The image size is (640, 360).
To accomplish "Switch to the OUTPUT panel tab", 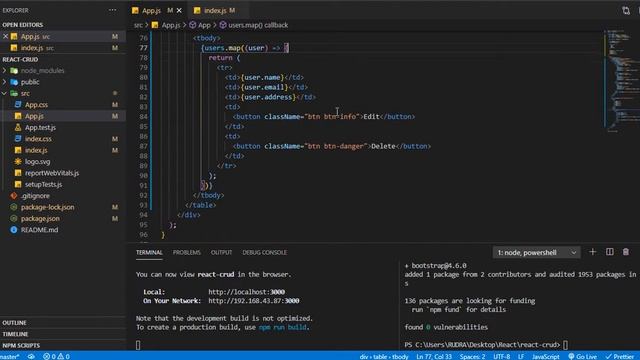I will tap(221, 253).
